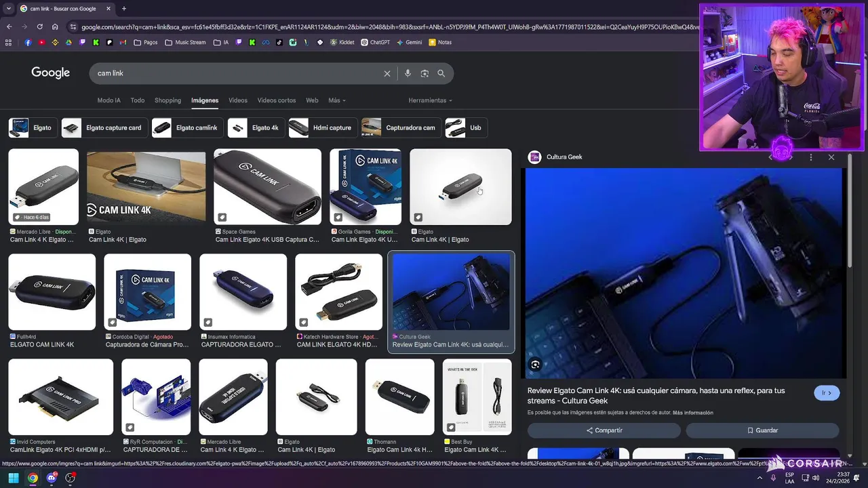Close the Cultura Geek preview panel
Screen dimensions: 868x488
point(831,157)
